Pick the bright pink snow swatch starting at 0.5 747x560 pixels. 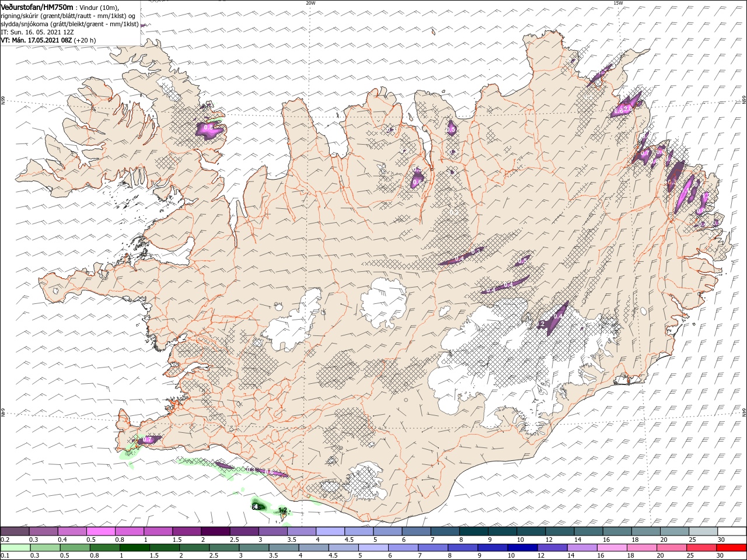click(100, 531)
